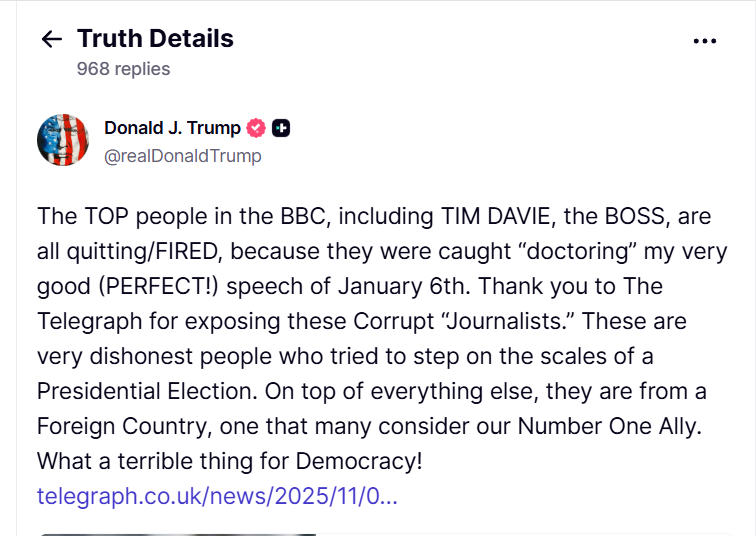Go back using the left arrow

pos(51,39)
